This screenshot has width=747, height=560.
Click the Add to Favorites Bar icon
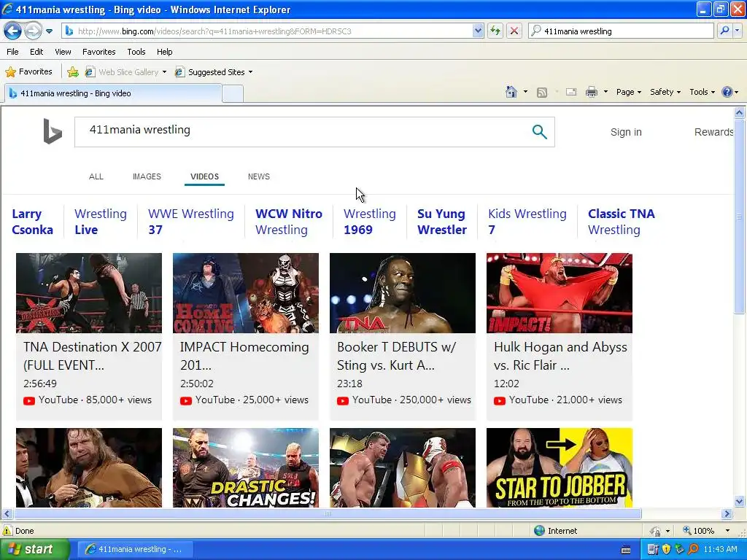(x=73, y=72)
